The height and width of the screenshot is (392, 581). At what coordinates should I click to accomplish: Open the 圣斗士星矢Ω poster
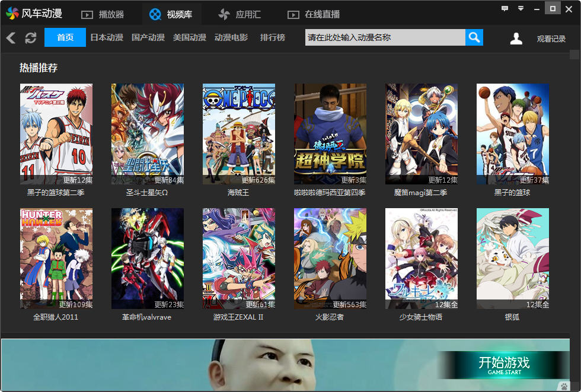[148, 134]
